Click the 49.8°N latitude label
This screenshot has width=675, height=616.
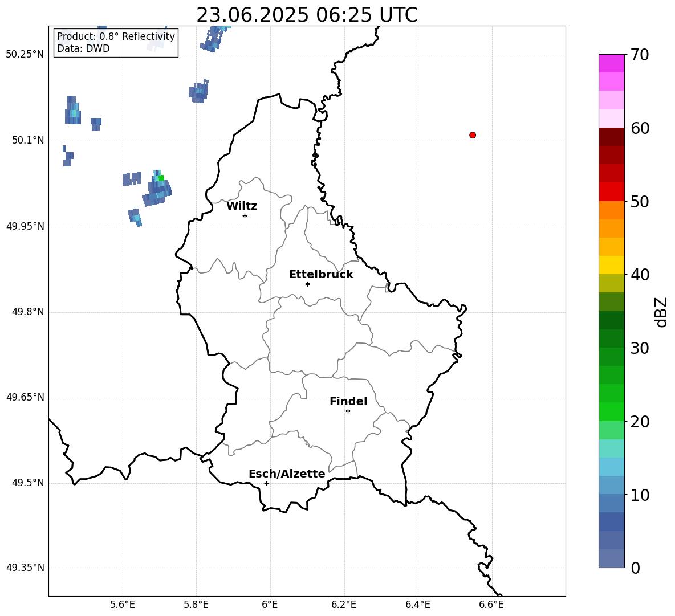point(28,312)
